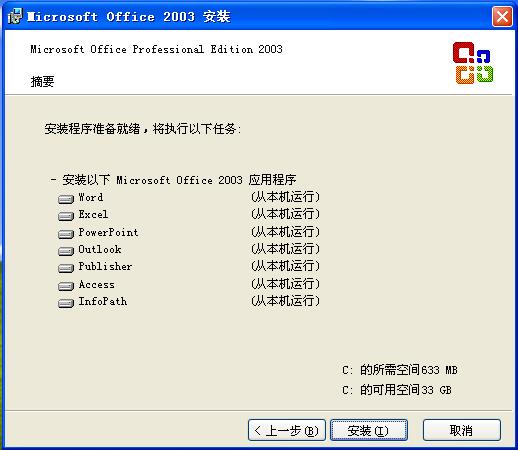
Task: Start installation with the 安装(I) button
Action: click(x=368, y=430)
